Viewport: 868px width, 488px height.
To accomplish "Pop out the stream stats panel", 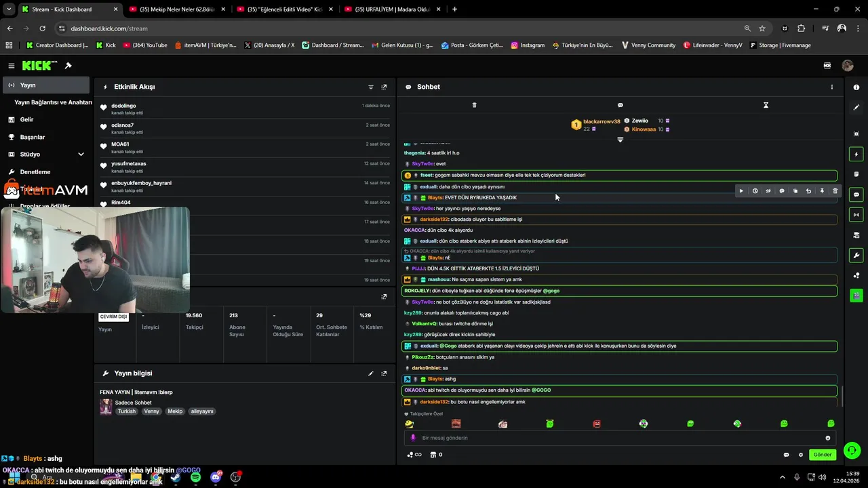I will pos(384,297).
